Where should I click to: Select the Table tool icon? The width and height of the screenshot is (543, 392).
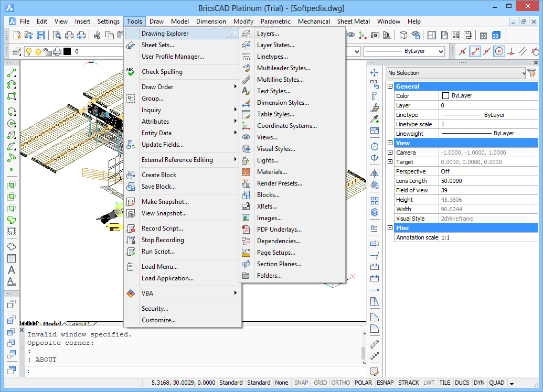[x=12, y=258]
